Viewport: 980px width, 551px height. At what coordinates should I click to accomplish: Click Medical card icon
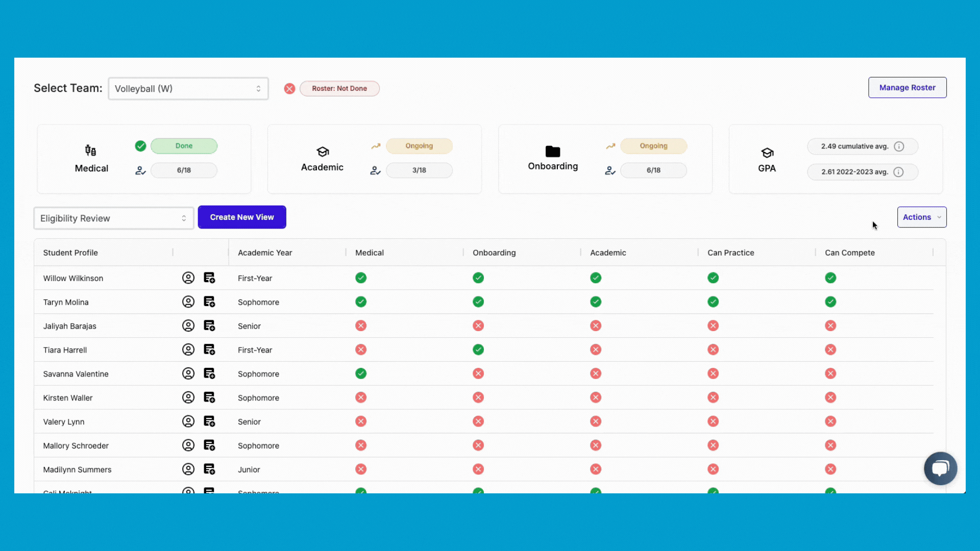pos(91,151)
